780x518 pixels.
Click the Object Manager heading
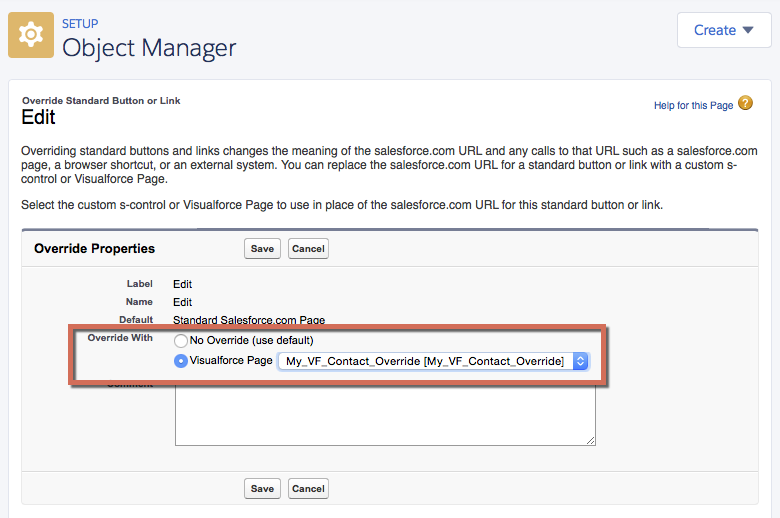click(x=149, y=48)
